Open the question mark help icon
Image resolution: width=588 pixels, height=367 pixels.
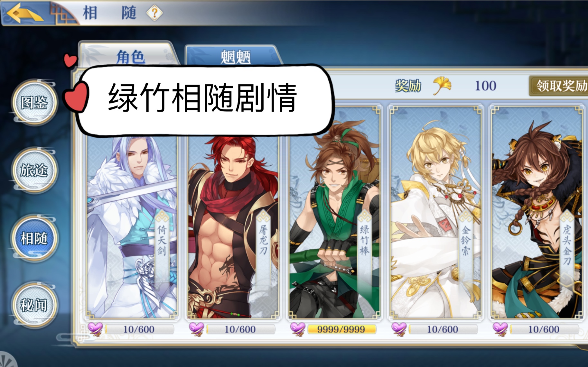[x=154, y=13]
